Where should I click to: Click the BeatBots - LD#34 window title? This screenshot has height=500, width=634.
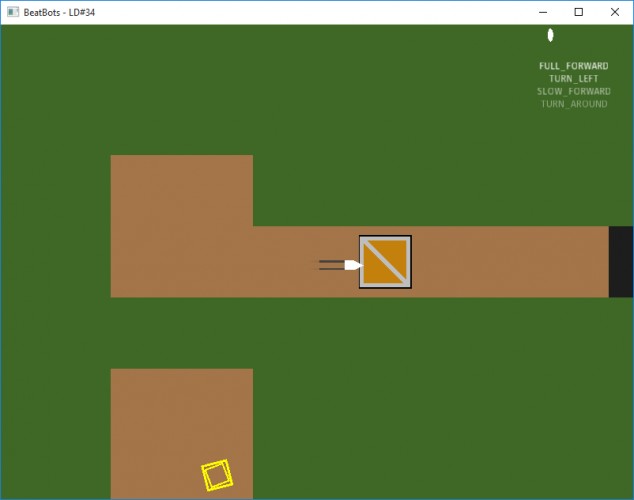59,13
